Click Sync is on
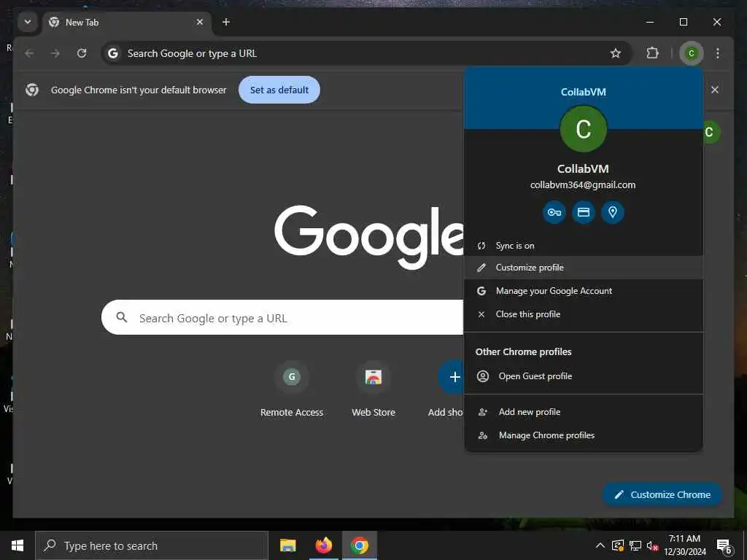 [584, 246]
